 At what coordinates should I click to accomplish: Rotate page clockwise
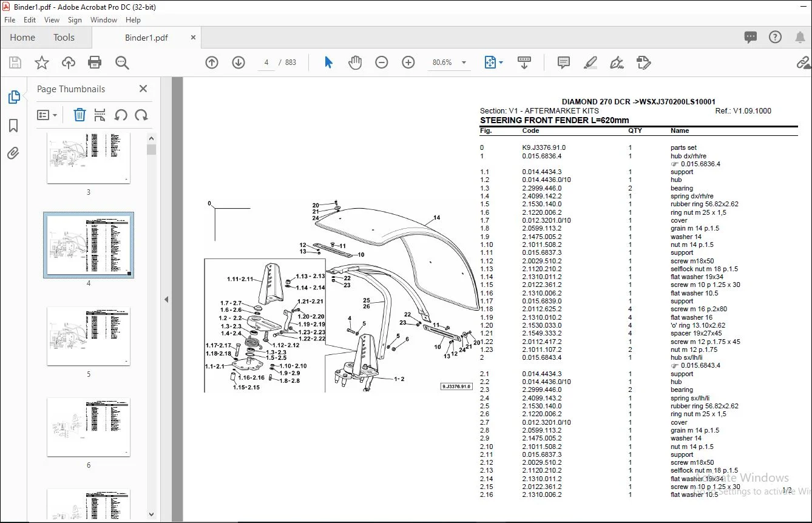point(141,115)
